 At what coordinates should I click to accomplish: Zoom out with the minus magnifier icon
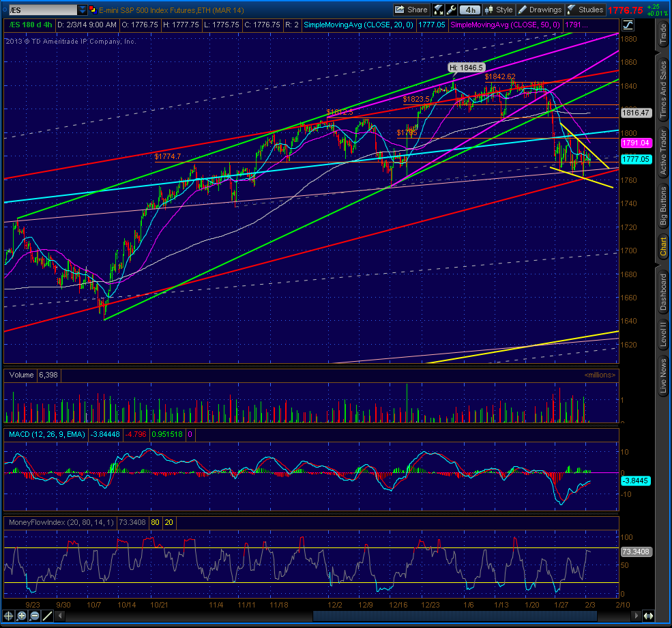[35, 616]
